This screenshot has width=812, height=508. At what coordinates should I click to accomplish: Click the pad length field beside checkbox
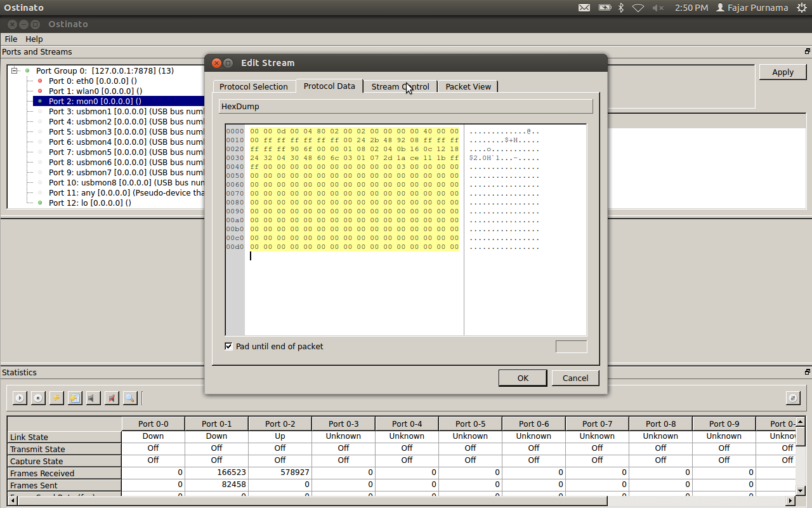click(571, 347)
